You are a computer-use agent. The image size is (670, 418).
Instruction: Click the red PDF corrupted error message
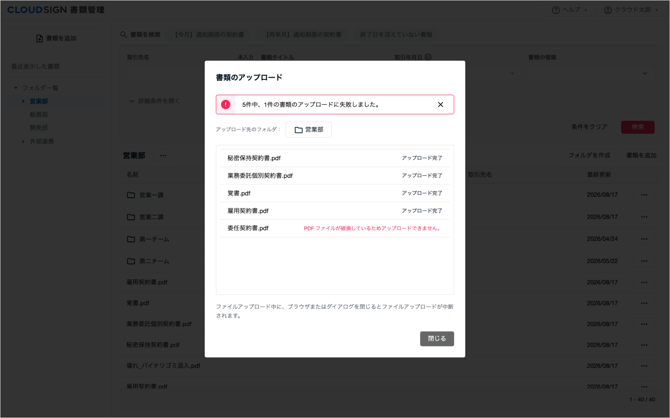[372, 228]
